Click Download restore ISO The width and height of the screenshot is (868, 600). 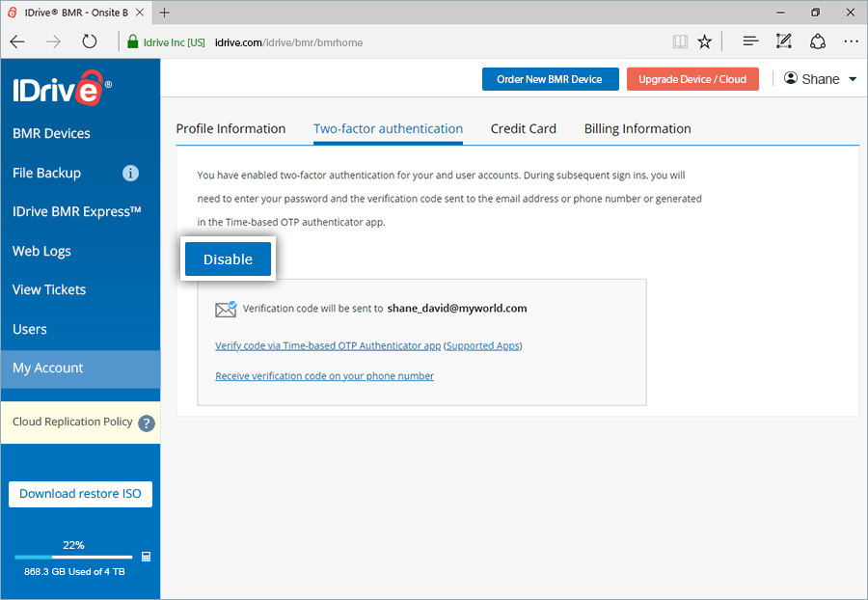click(80, 494)
